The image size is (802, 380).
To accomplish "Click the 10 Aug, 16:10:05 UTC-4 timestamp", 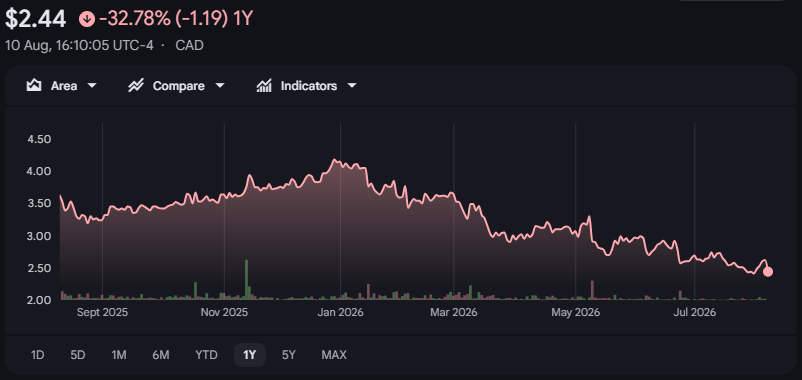I will click(79, 45).
